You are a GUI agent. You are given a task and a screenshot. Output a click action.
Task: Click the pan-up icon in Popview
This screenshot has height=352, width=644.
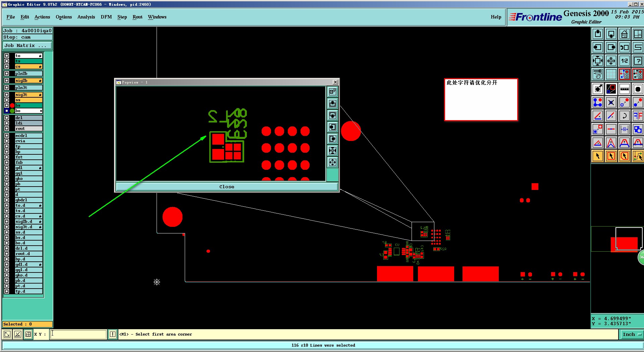coord(332,103)
